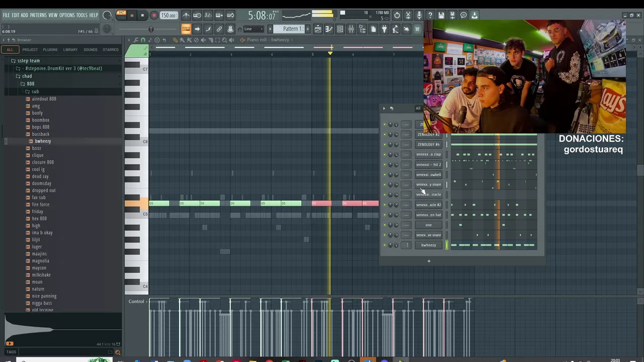
Task: Open the plugin picker plug icon
Action: tap(384, 29)
